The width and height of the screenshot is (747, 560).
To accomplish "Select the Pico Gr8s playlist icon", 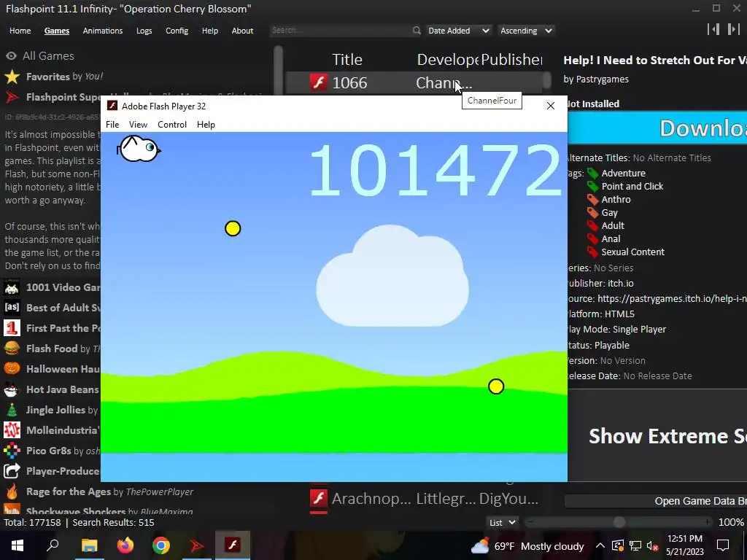I will click(x=12, y=451).
